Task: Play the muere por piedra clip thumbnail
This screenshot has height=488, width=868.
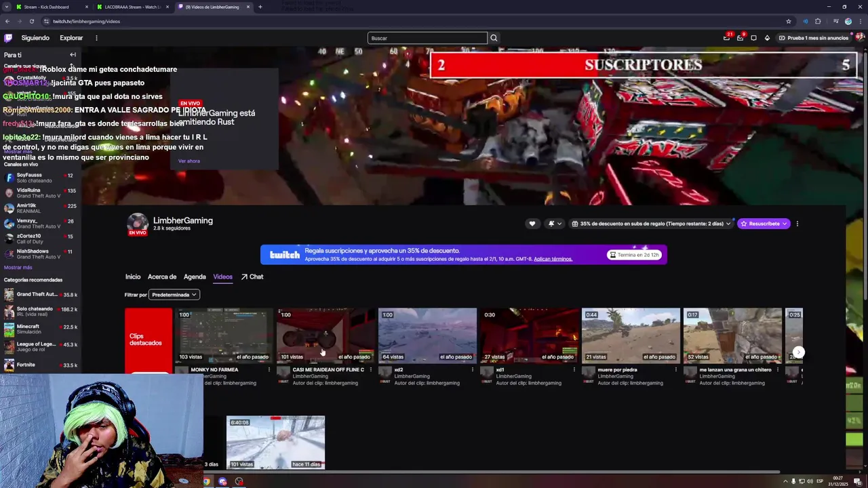Action: click(x=631, y=335)
